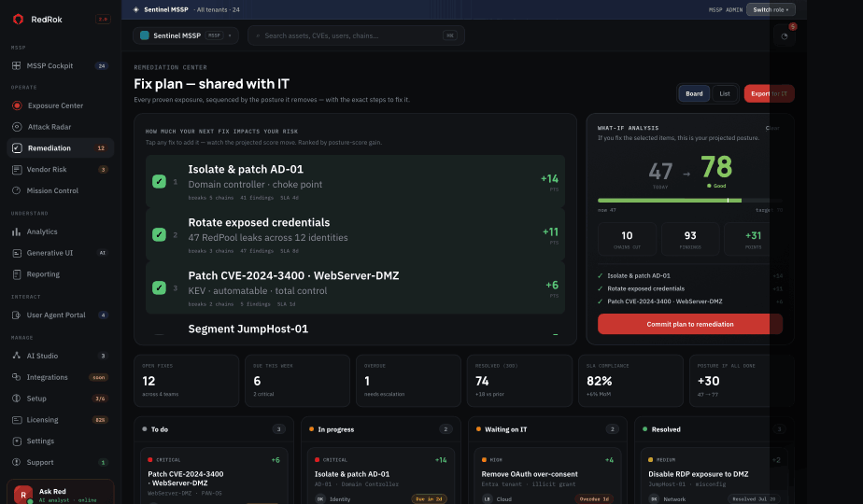Image resolution: width=863 pixels, height=504 pixels.
Task: Click the AI Studio icon
Action: coord(17,356)
